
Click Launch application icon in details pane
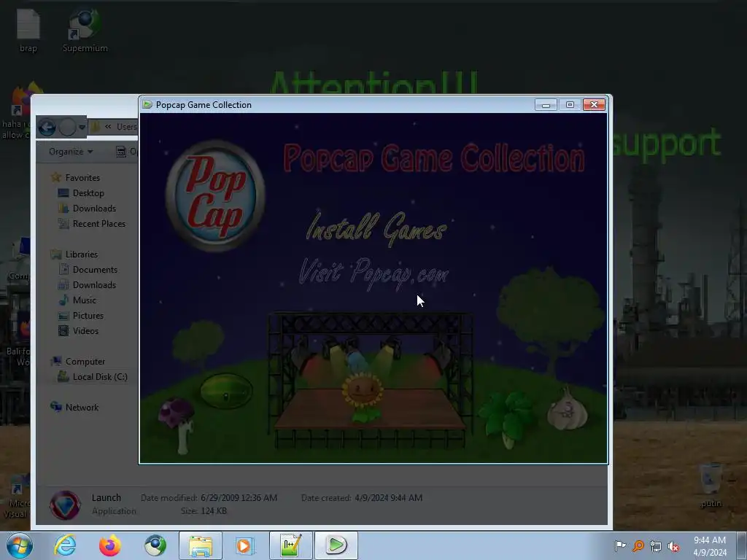pyautogui.click(x=65, y=505)
